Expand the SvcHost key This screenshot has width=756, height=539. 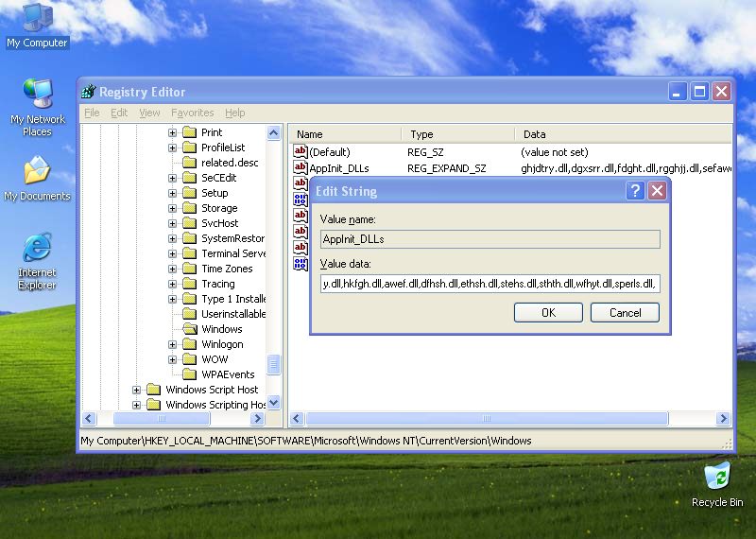click(x=172, y=223)
